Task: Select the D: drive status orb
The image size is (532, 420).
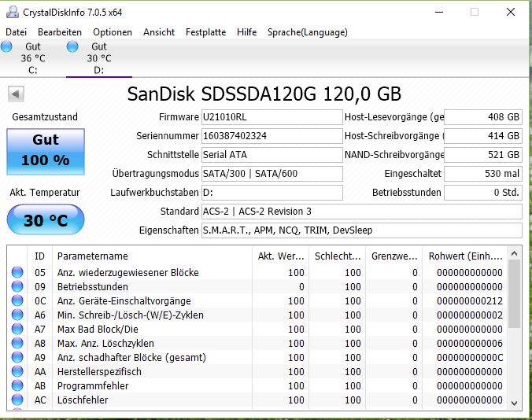Action: tap(72, 46)
